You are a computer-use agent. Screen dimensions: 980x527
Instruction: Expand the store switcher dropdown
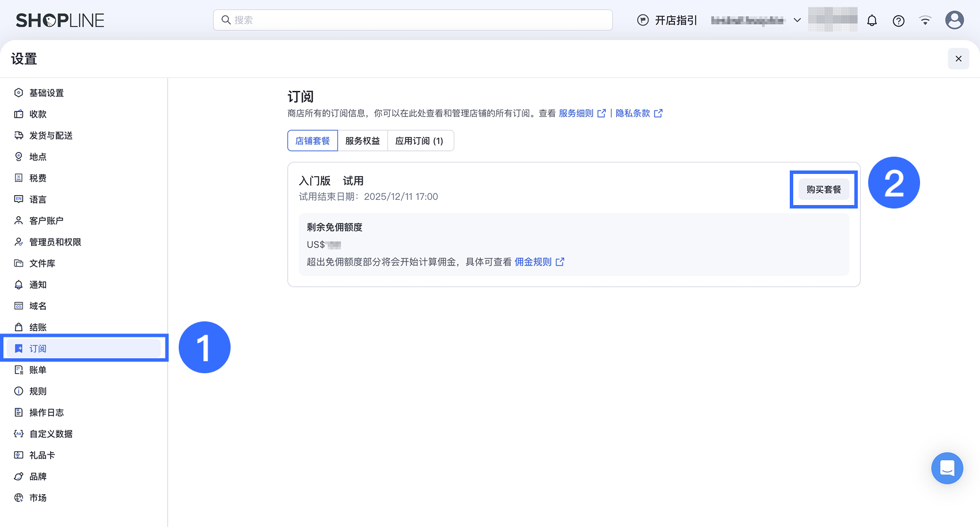click(x=797, y=20)
